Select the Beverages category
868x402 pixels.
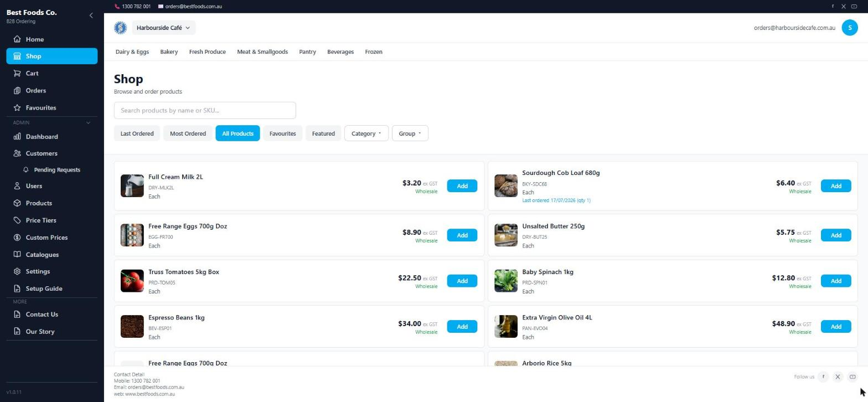[x=340, y=52]
